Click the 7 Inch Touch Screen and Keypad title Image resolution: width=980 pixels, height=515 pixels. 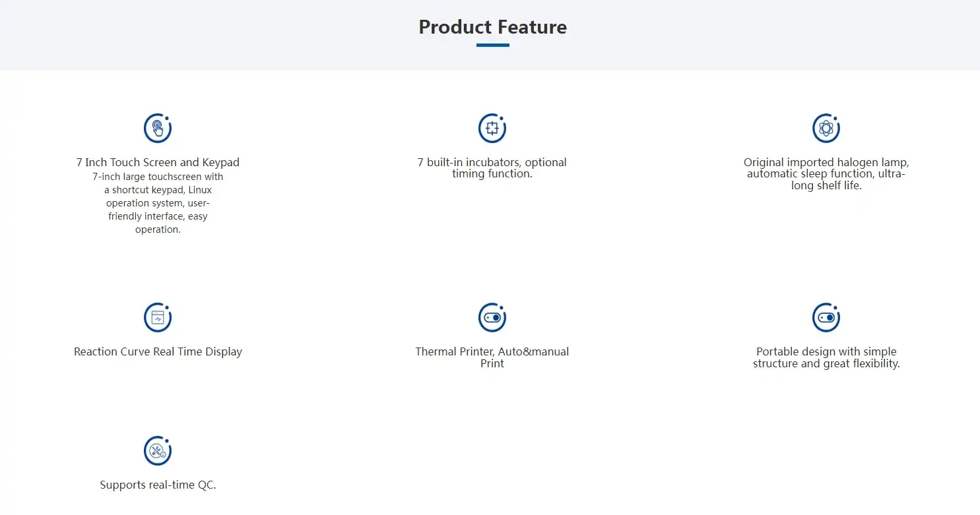coord(158,162)
